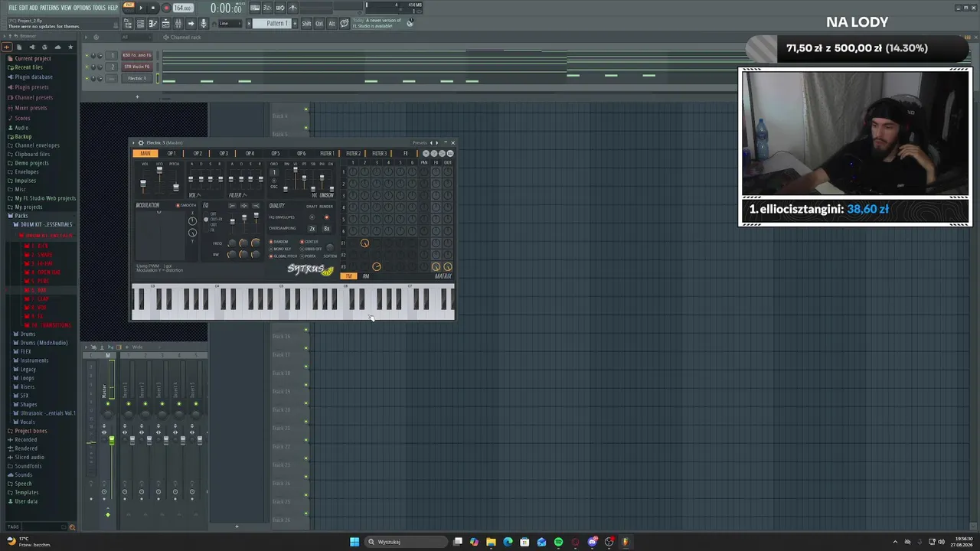
Task: Click the red record button
Action: (166, 8)
